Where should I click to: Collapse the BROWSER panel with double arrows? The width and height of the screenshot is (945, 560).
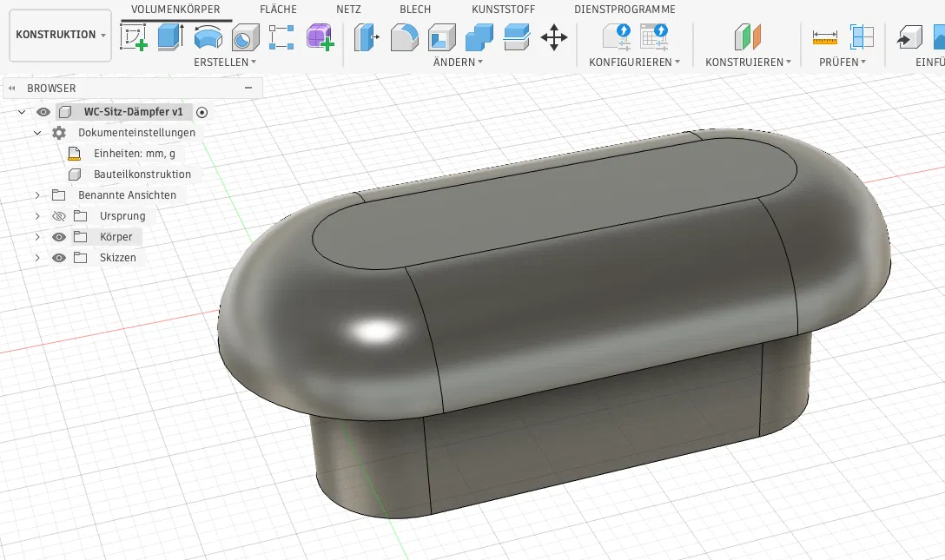coord(11,88)
